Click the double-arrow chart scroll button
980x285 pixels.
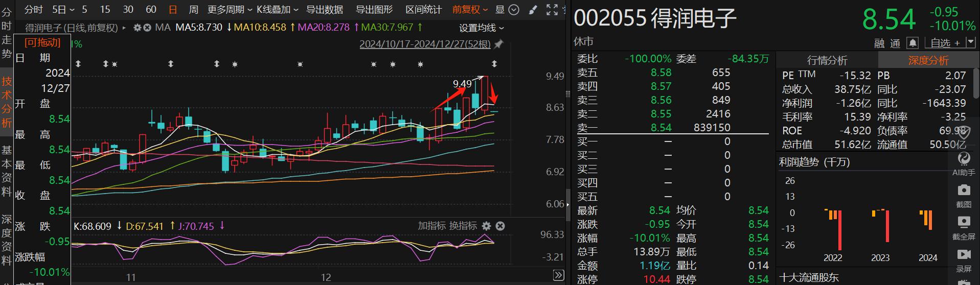(558, 275)
